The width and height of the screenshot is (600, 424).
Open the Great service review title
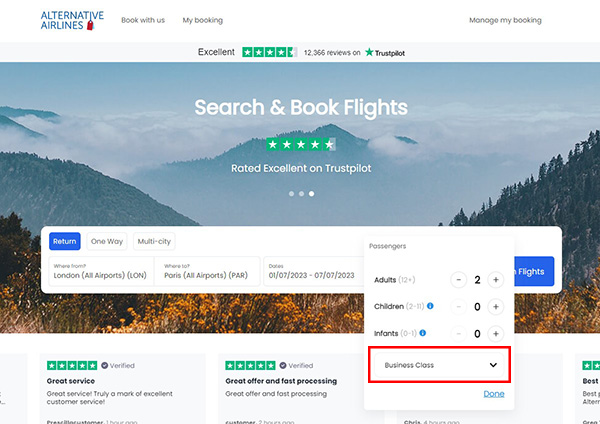pos(71,381)
